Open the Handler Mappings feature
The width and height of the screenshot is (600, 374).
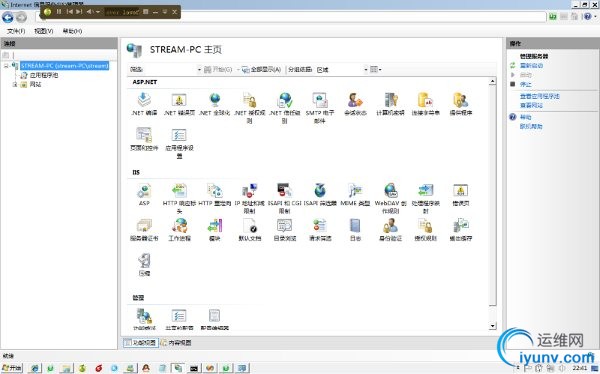point(426,191)
